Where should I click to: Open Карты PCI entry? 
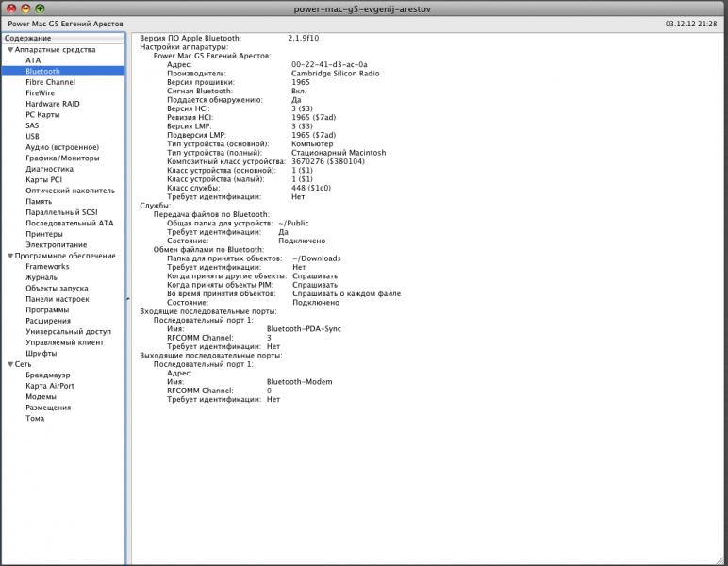[x=43, y=179]
